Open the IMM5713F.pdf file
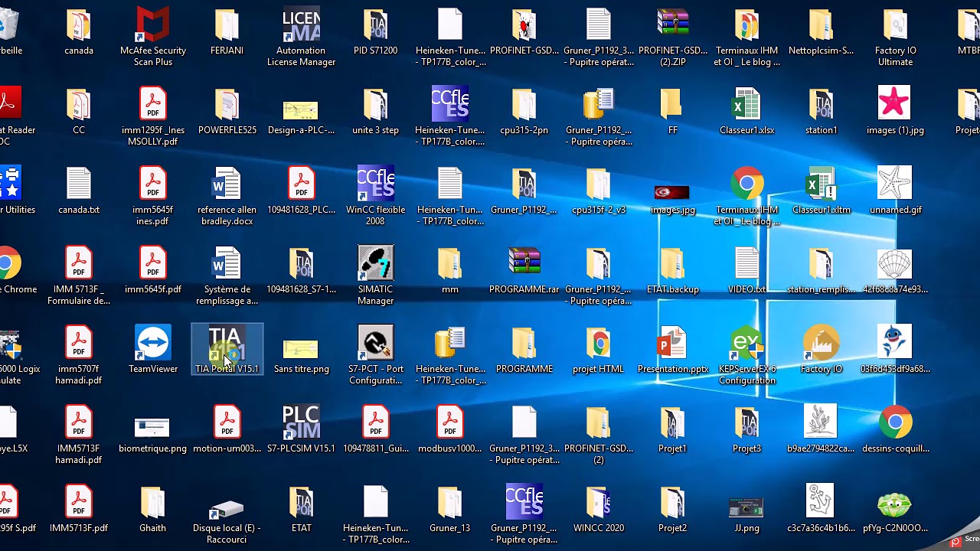This screenshot has width=980, height=551. tap(79, 508)
